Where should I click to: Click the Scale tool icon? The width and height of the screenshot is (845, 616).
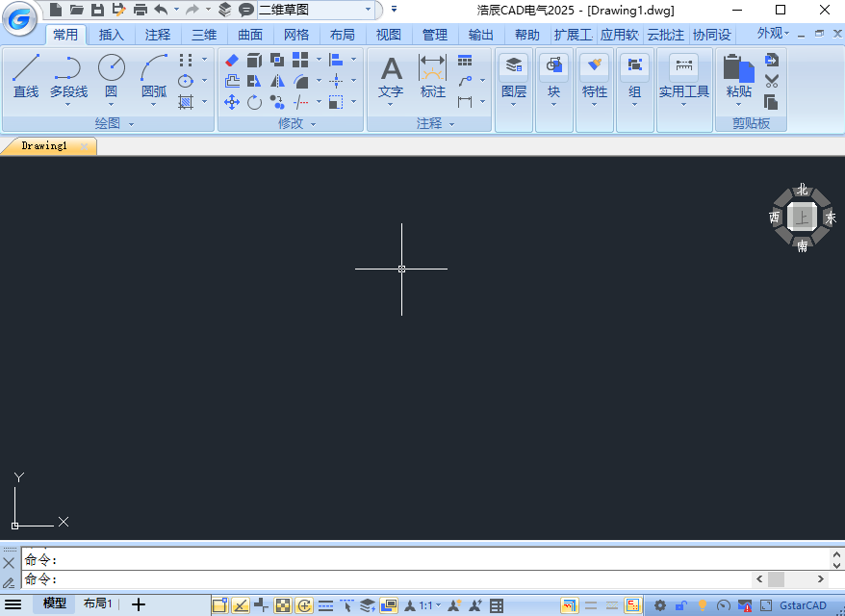tap(336, 102)
